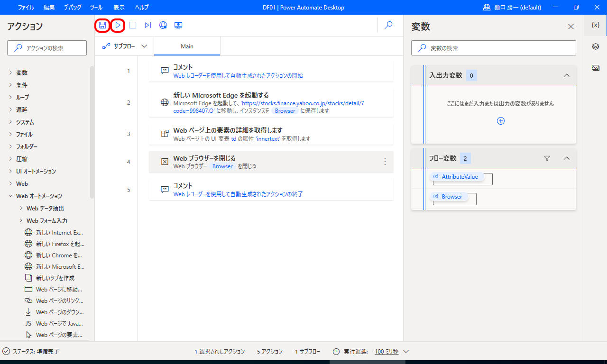
Task: Click the アクションの検索 search box
Action: (x=47, y=48)
